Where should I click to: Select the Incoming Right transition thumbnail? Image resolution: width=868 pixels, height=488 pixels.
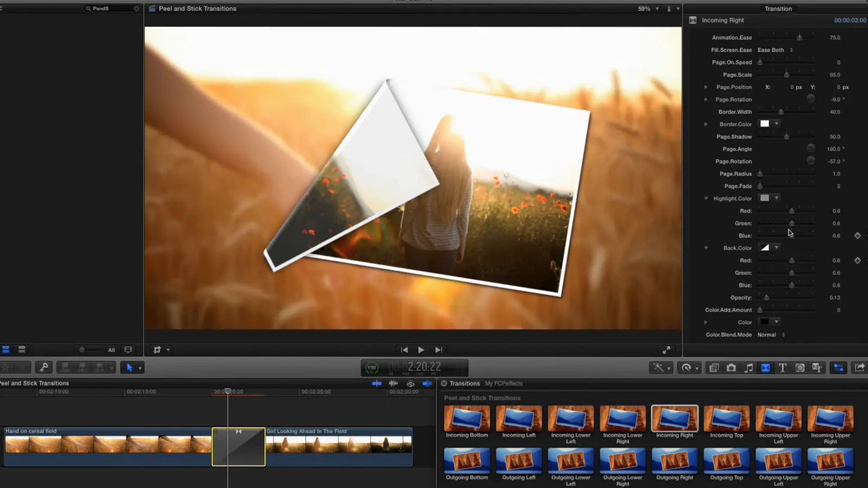pos(675,419)
